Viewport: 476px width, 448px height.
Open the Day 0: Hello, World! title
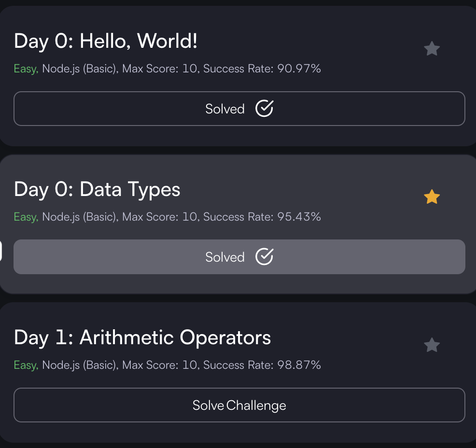tap(106, 42)
